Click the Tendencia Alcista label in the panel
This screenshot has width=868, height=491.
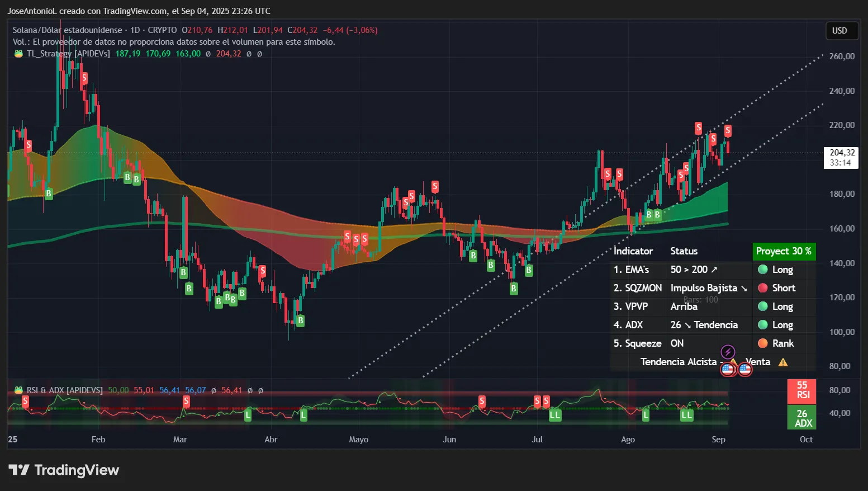pos(679,362)
